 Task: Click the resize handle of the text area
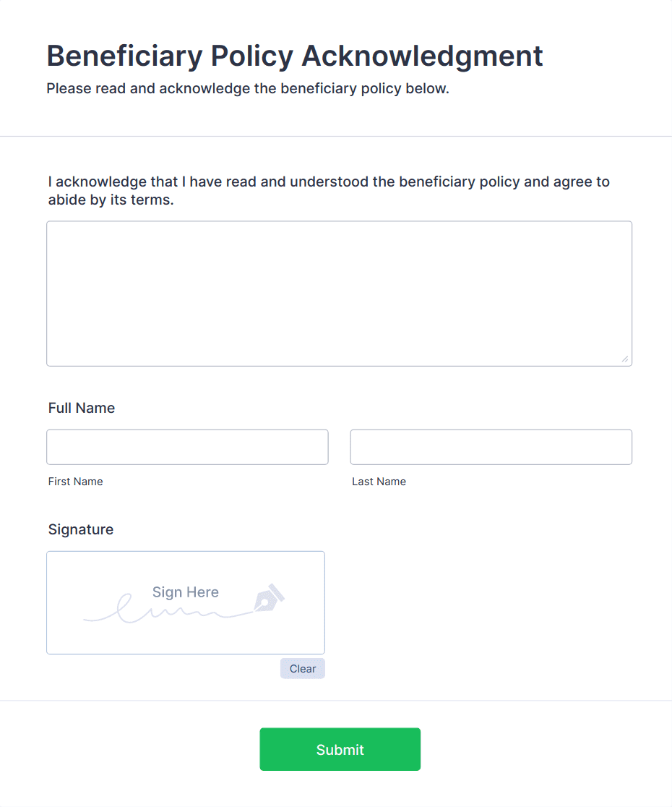626,358
